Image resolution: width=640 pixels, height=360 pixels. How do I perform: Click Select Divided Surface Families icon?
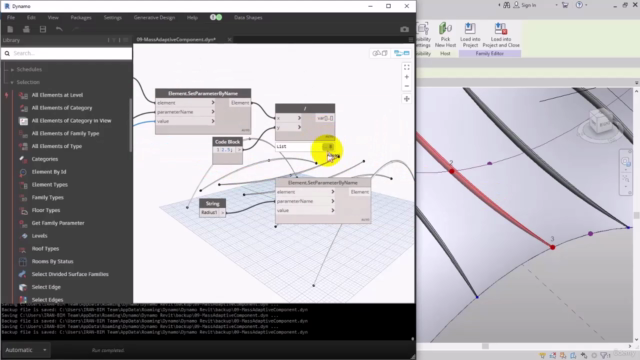tap(23, 274)
